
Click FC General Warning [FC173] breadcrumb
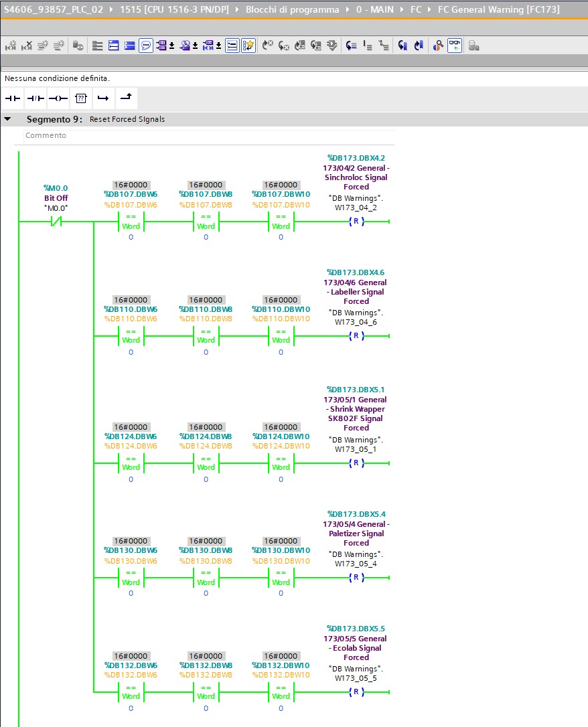coord(498,9)
